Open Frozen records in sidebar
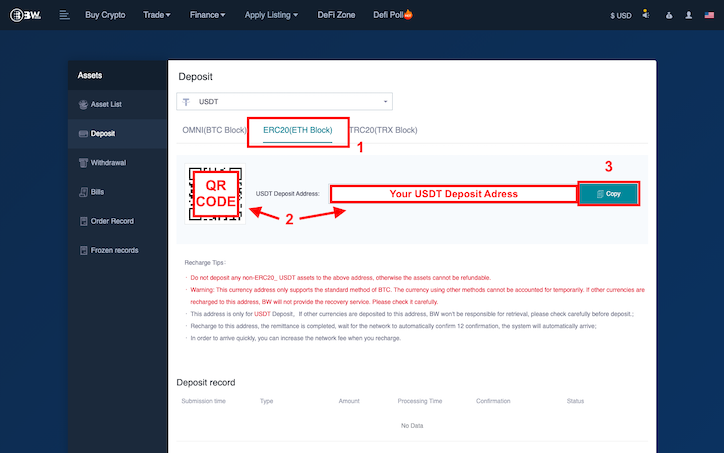 [x=117, y=250]
